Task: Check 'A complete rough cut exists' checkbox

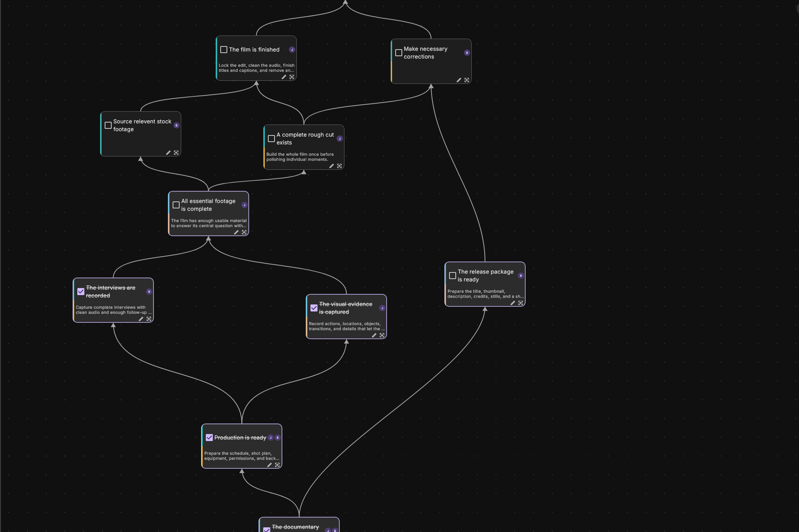Action: point(271,139)
